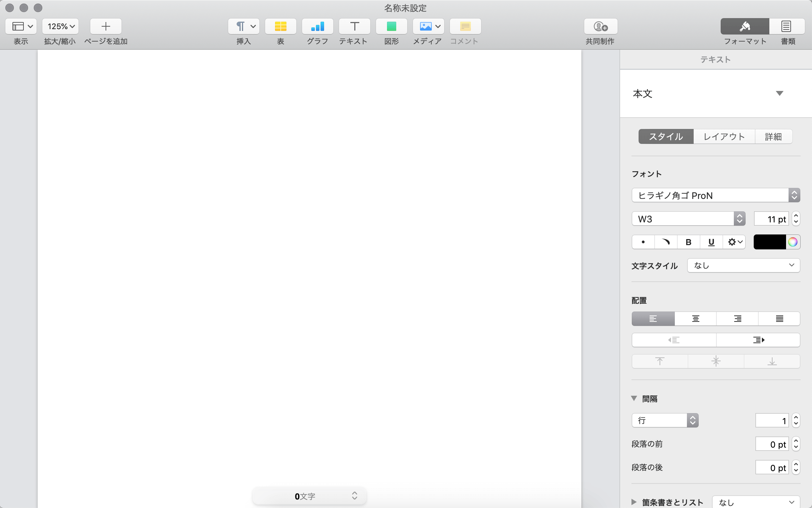Insert a shape with the 図形 icon

tap(392, 26)
